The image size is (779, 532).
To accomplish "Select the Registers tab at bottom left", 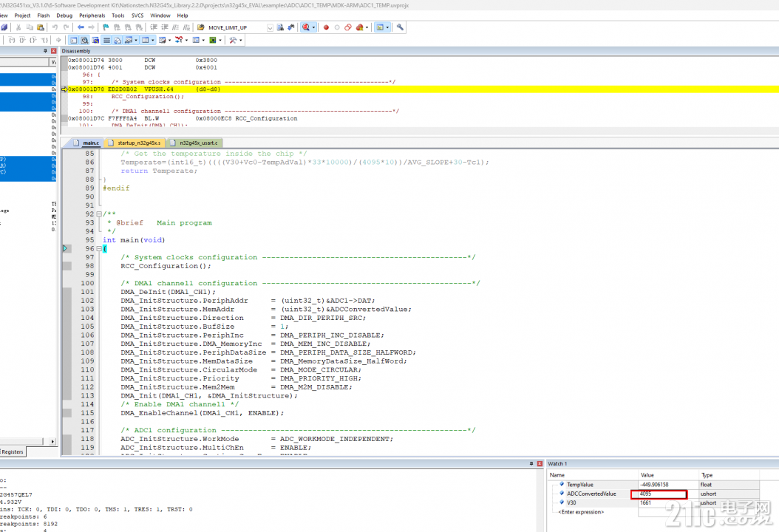I will tap(13, 452).
